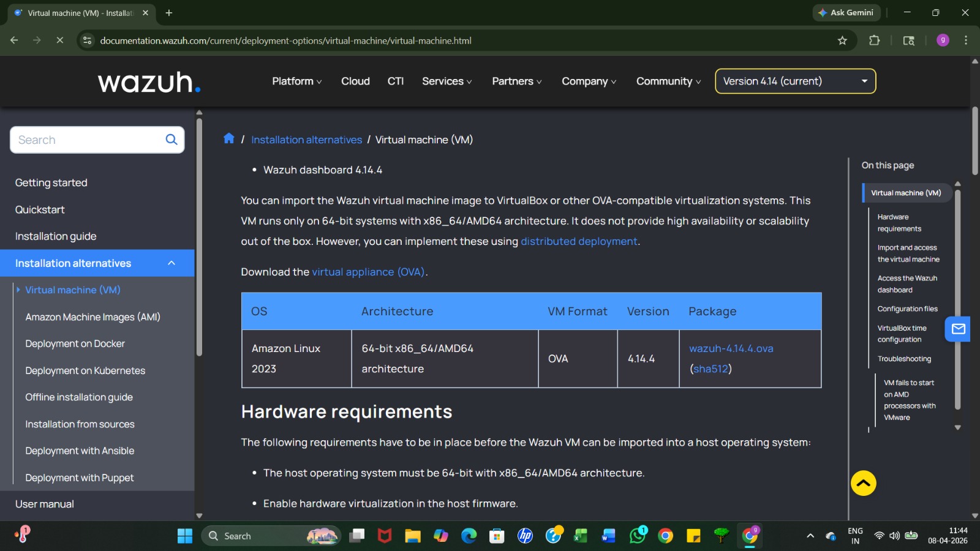Open User manual in the sidebar
This screenshot has height=551, width=980.
pyautogui.click(x=45, y=504)
